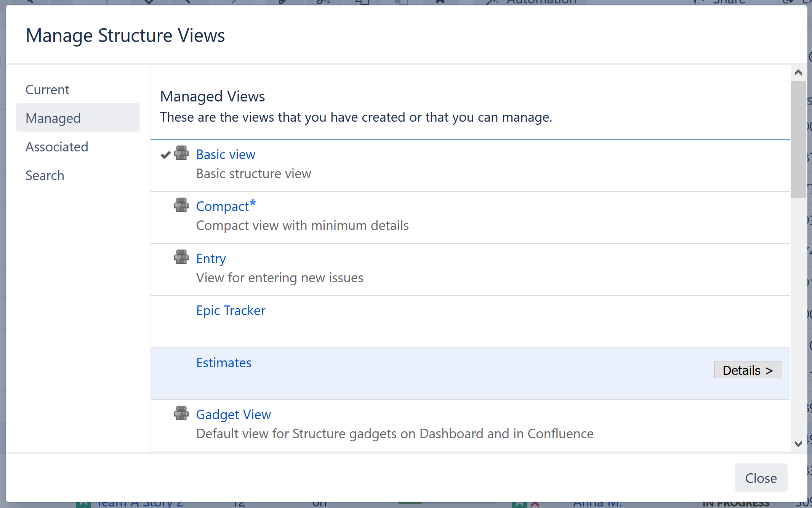Select the Cut icon in the top toolbar
812x508 pixels.
pos(322,2)
